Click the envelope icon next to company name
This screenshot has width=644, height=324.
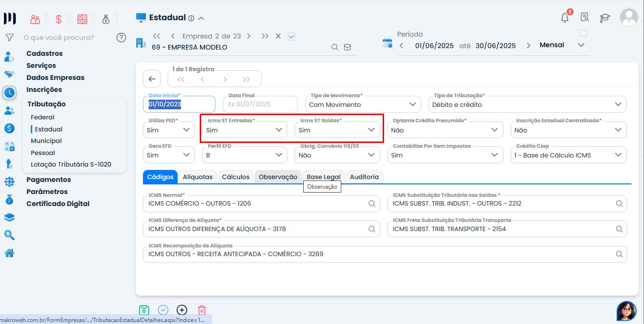348,47
